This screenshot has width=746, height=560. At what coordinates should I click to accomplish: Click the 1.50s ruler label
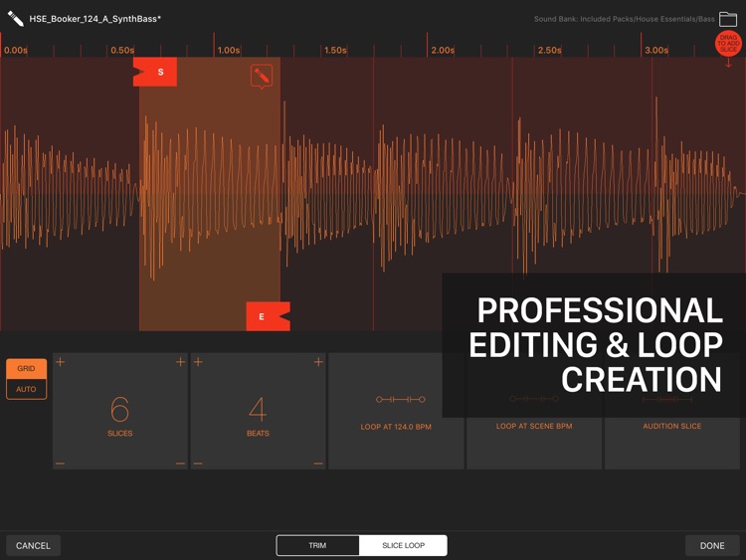335,50
